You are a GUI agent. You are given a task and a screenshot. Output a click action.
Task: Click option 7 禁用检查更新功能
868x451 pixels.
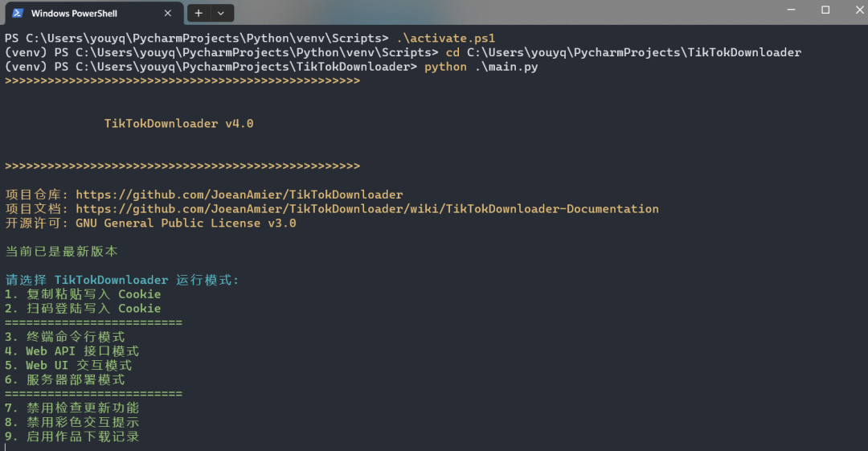72,408
